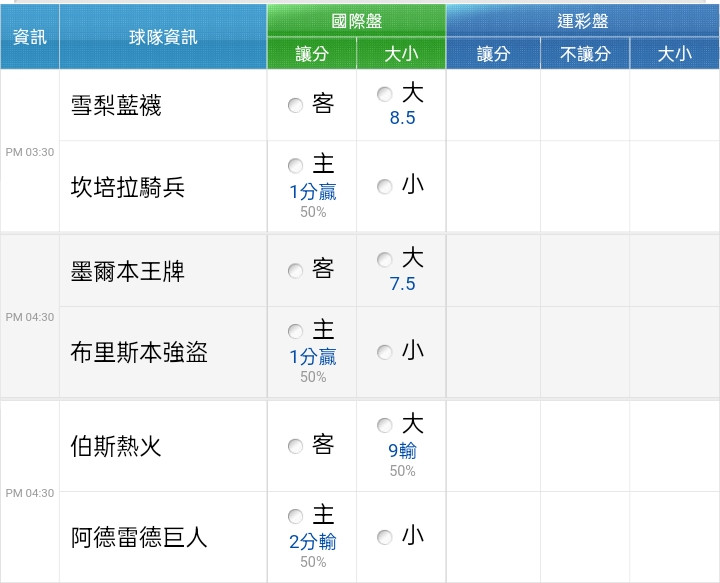Click the 運彩盤 header tab

click(583, 21)
